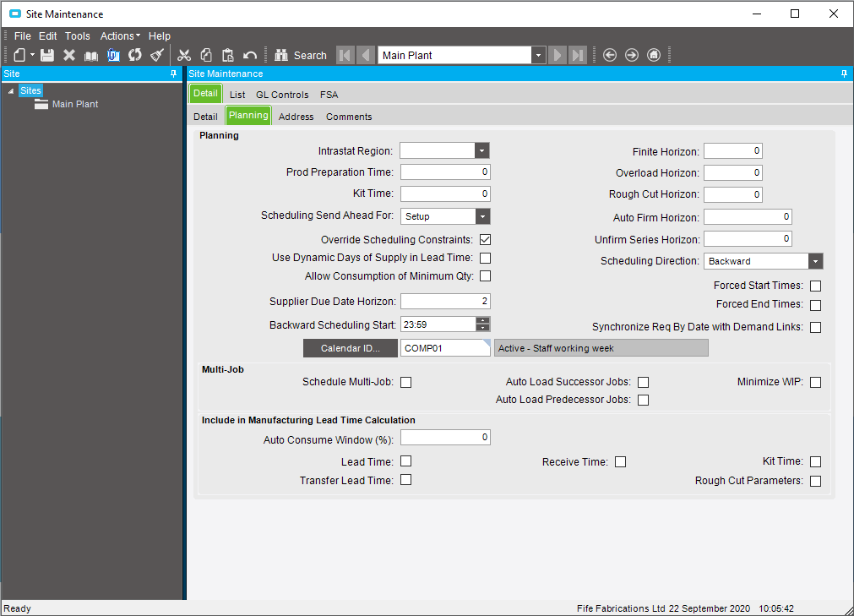Jump to the last record arrow

pos(577,55)
